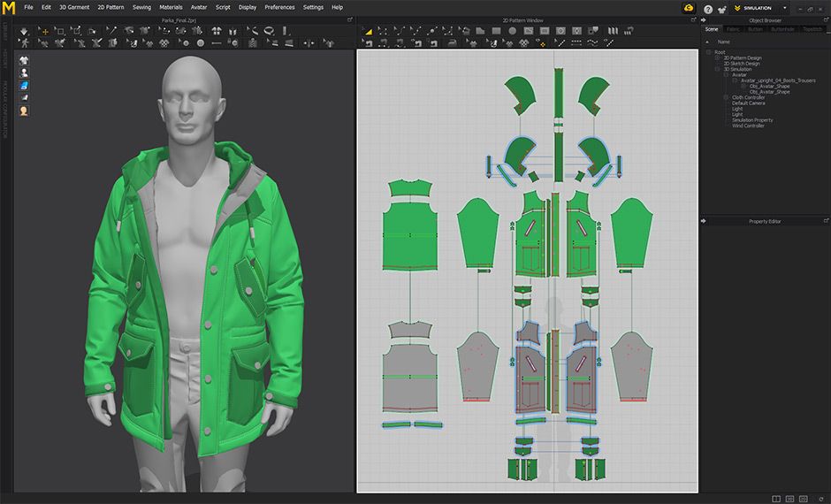Click the Simulate down-arrow tool icon

(24, 31)
